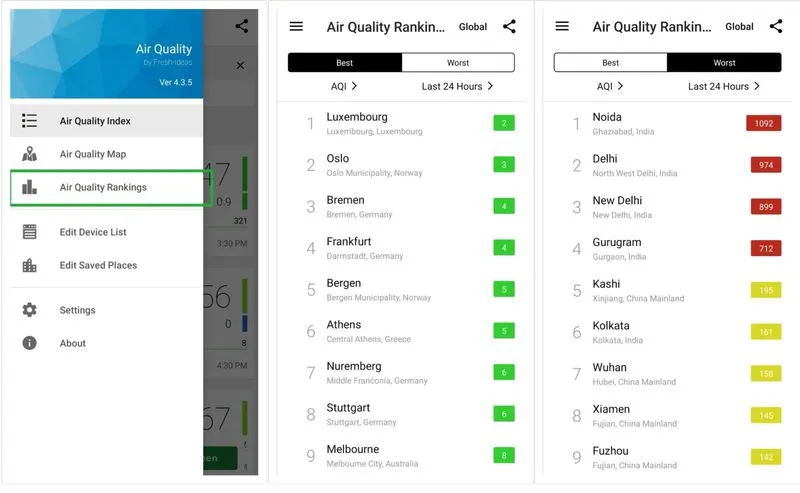800x493 pixels.
Task: Expand Last 24 Hours selector in Worst screen
Action: 723,86
